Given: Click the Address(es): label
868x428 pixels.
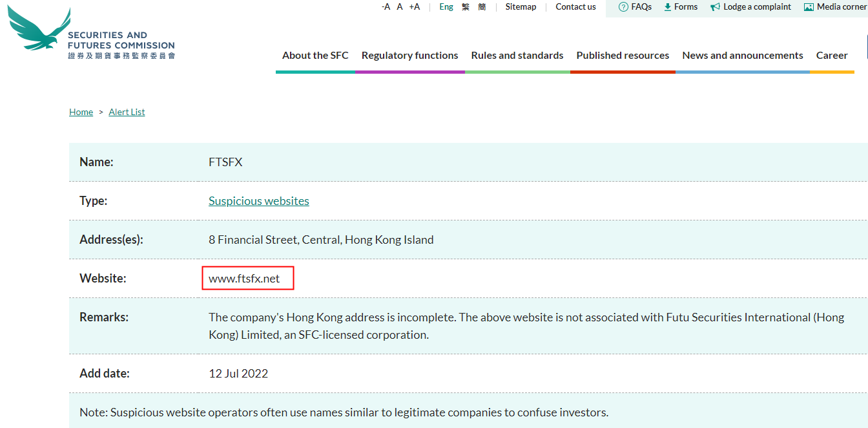Looking at the screenshot, I should click(x=111, y=240).
